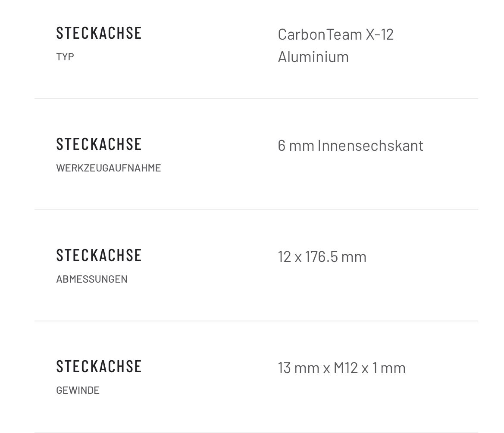
Task: Click the "M12" thread size text
Action: click(x=346, y=368)
